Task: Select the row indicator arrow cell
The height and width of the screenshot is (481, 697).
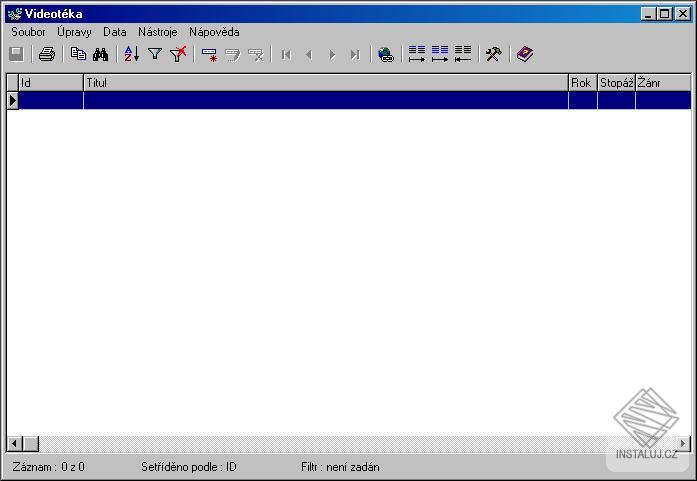Action: tap(12, 100)
